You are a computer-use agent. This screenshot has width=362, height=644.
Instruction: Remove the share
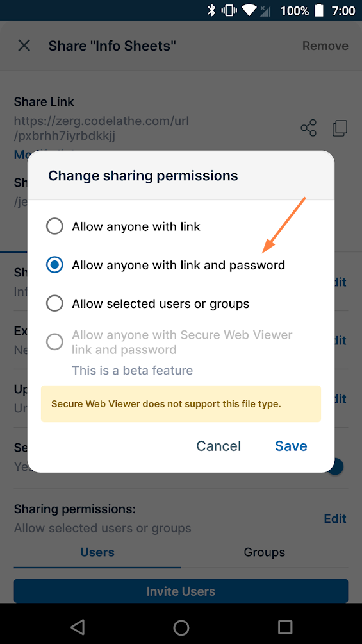point(325,46)
